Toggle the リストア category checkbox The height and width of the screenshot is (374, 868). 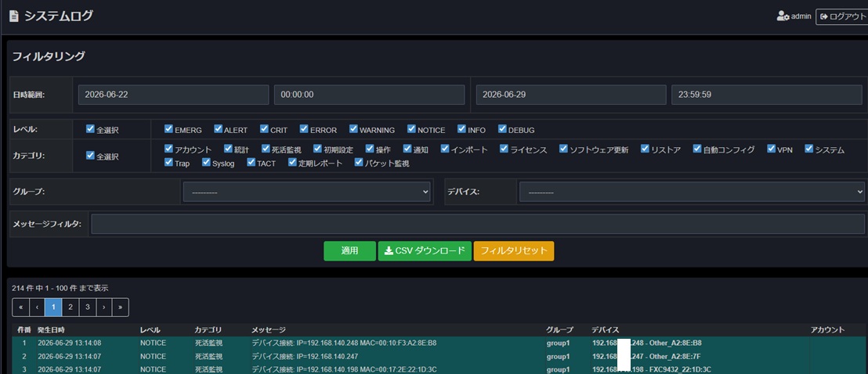(645, 149)
